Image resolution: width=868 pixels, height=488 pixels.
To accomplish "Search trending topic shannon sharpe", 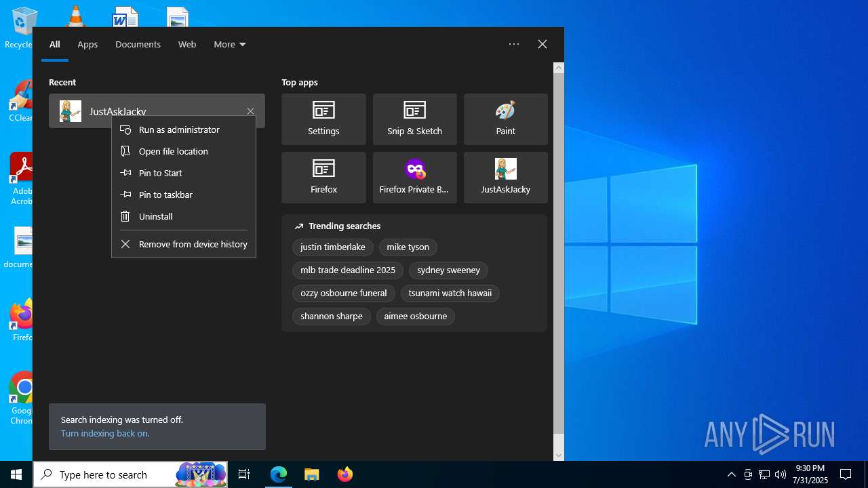I will point(332,316).
